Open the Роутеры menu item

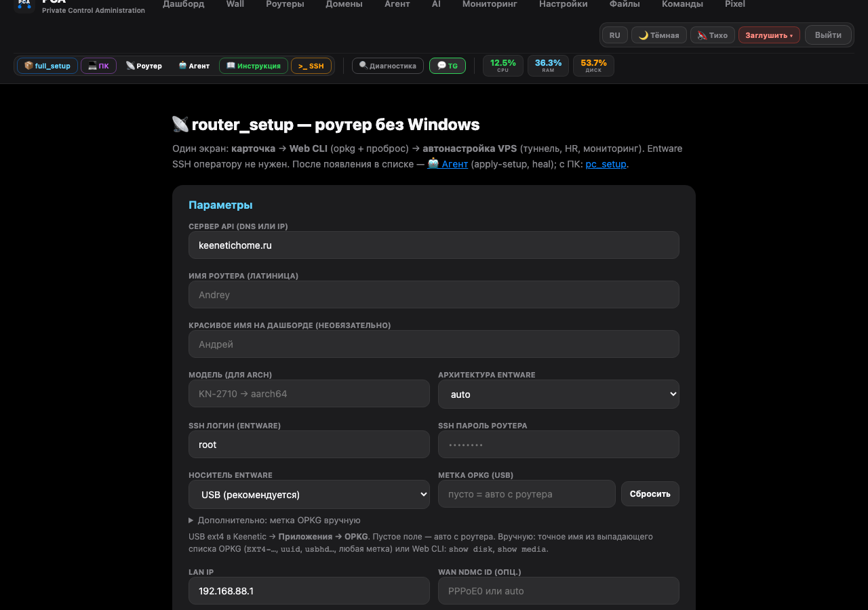click(285, 4)
